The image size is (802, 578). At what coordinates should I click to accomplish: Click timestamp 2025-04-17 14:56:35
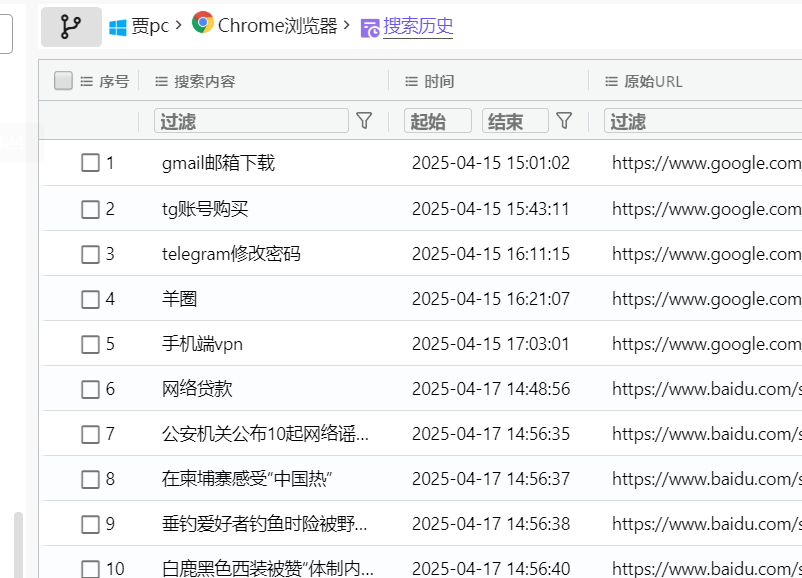tap(491, 434)
